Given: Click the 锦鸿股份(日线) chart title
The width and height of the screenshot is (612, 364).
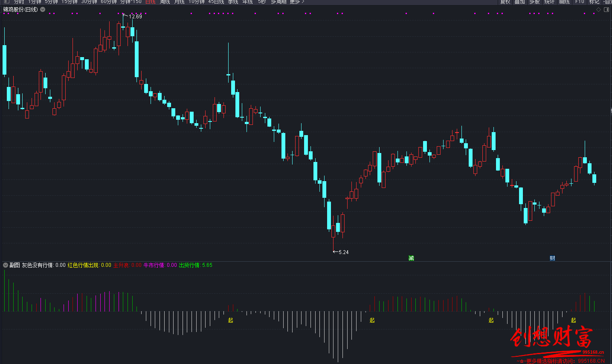Looking at the screenshot, I should pos(20,9).
